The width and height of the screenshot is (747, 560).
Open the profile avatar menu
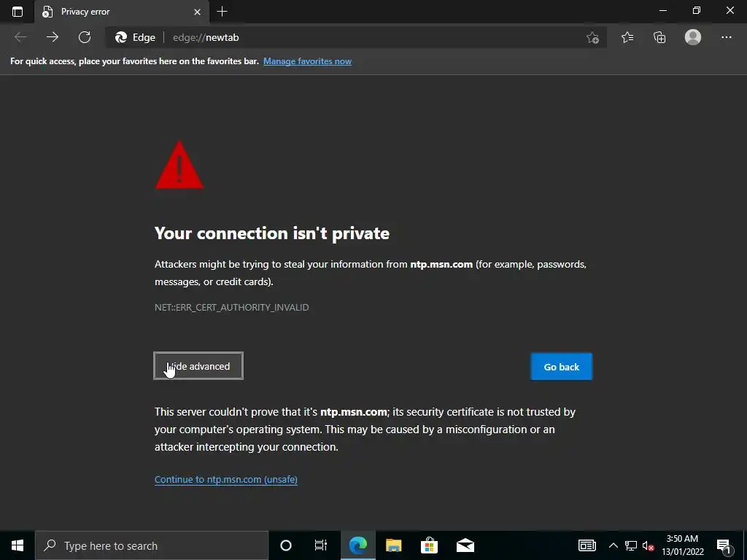point(693,37)
